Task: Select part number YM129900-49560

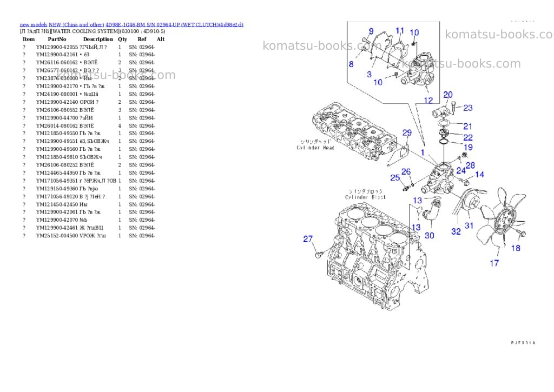Action: (x=57, y=149)
